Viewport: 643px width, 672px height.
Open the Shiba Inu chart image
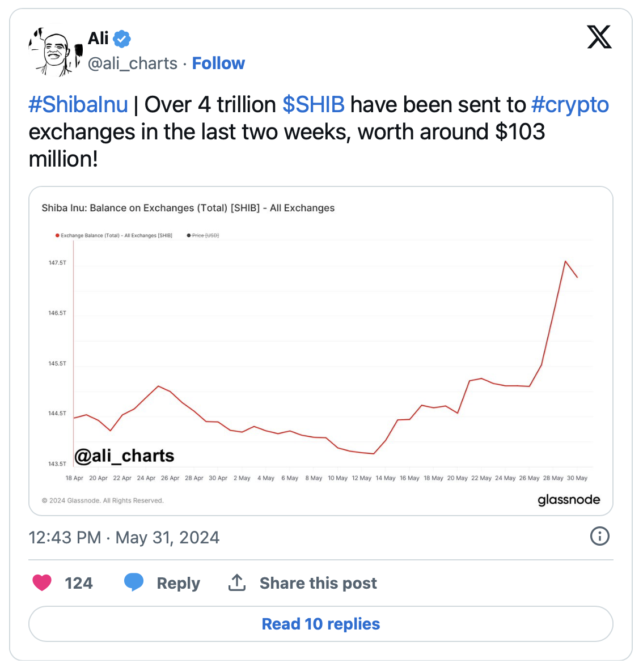point(321,351)
